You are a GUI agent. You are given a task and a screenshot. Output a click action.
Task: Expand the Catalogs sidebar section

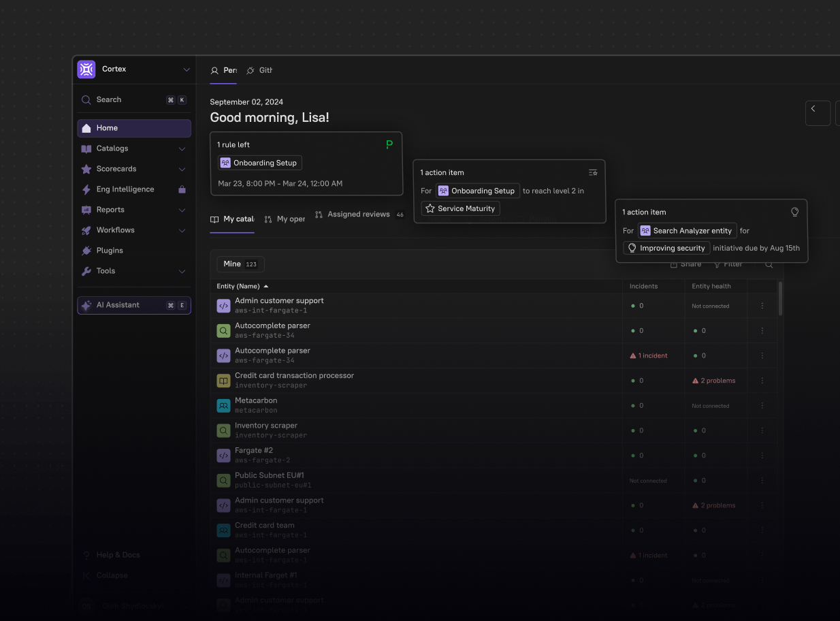tap(182, 148)
